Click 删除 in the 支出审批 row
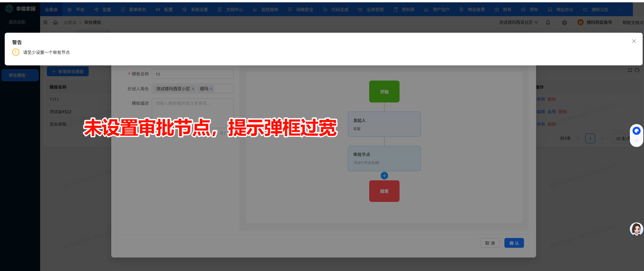This screenshot has width=644, height=271. [x=552, y=124]
